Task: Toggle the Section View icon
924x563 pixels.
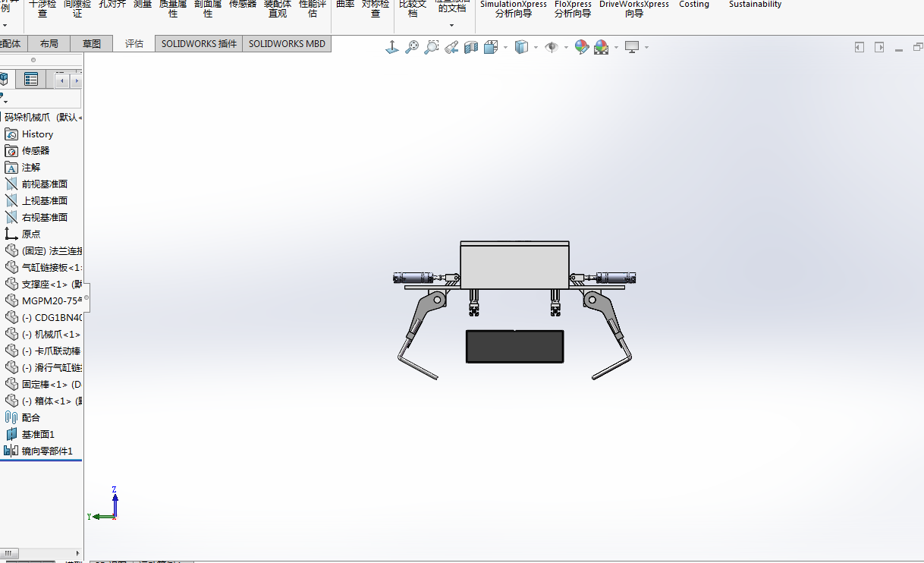Action: click(x=471, y=47)
